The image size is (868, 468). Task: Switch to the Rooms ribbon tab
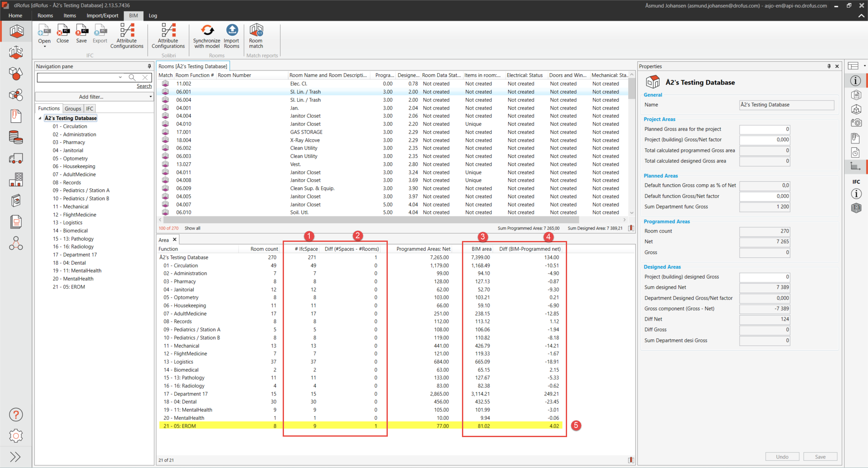45,16
